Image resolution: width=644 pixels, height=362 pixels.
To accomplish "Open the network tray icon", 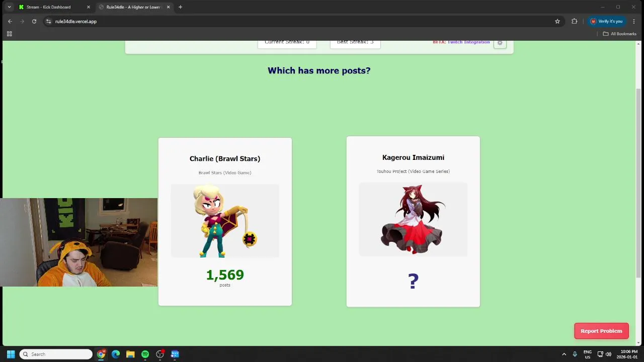I will pyautogui.click(x=600, y=354).
